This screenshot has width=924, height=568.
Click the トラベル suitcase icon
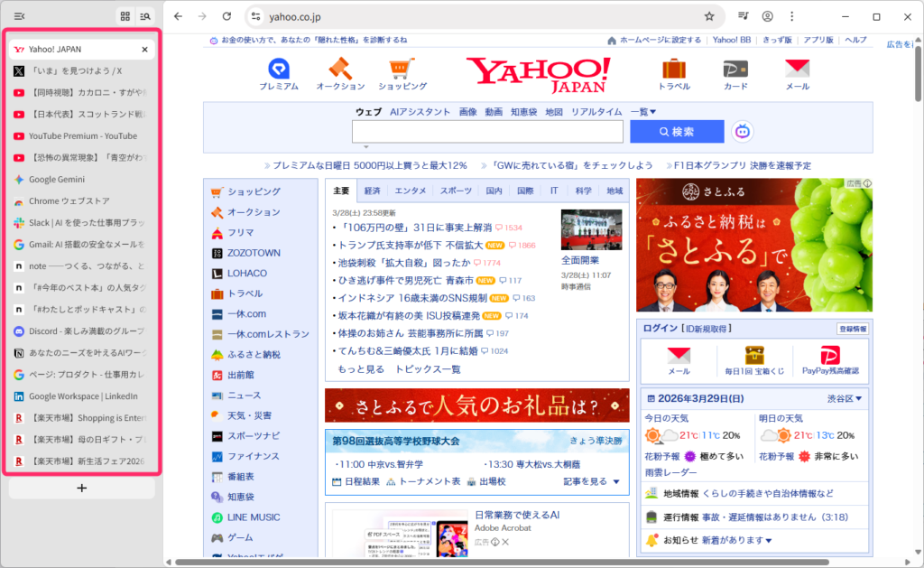point(675,67)
